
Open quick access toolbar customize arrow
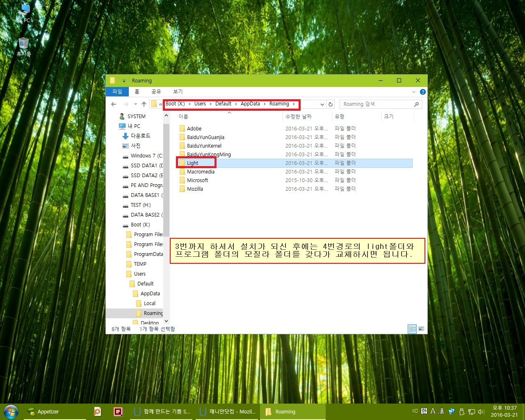click(x=124, y=81)
